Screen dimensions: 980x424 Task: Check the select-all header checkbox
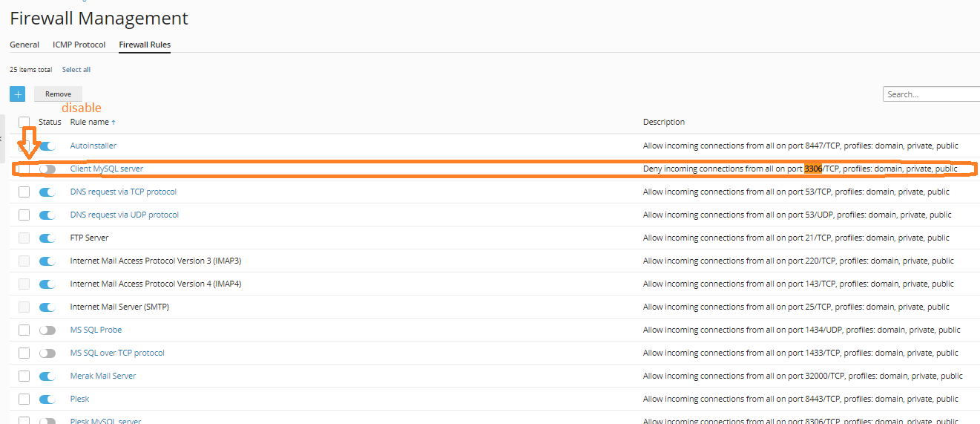click(24, 122)
